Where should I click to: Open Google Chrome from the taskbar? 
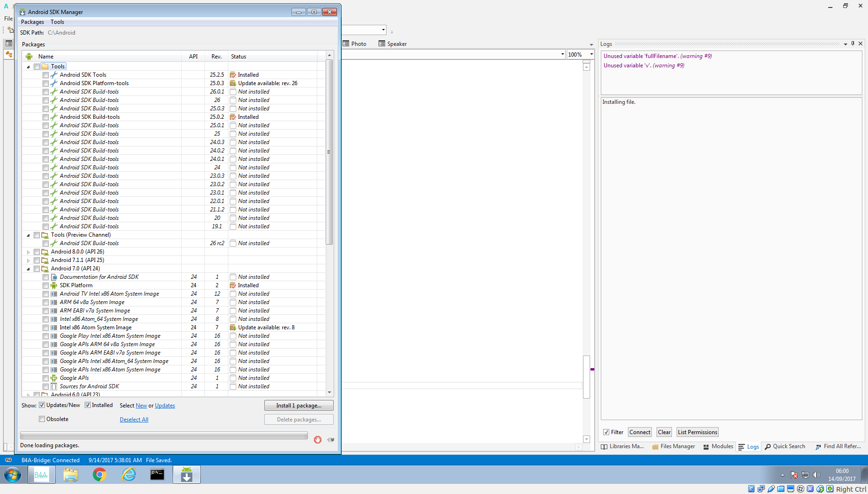point(99,475)
